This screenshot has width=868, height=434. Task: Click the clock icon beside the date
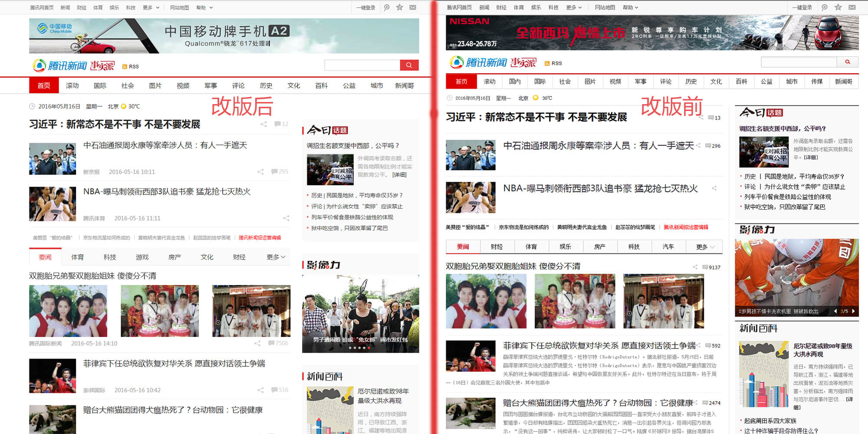[33, 106]
